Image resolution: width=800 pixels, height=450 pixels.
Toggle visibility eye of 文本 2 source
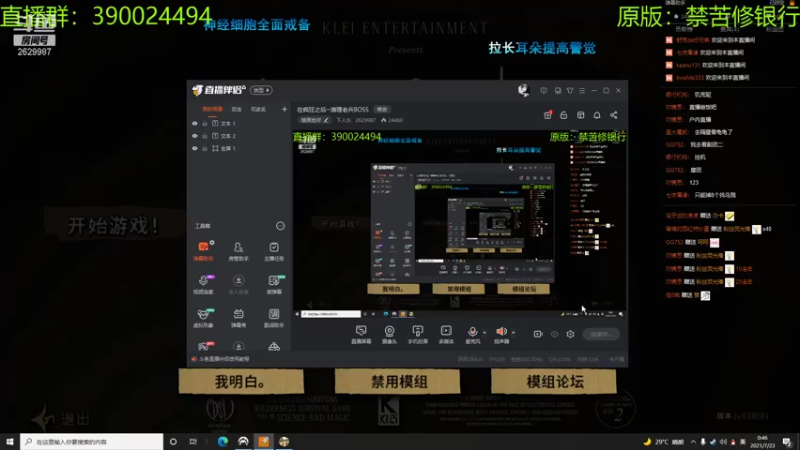click(x=194, y=136)
